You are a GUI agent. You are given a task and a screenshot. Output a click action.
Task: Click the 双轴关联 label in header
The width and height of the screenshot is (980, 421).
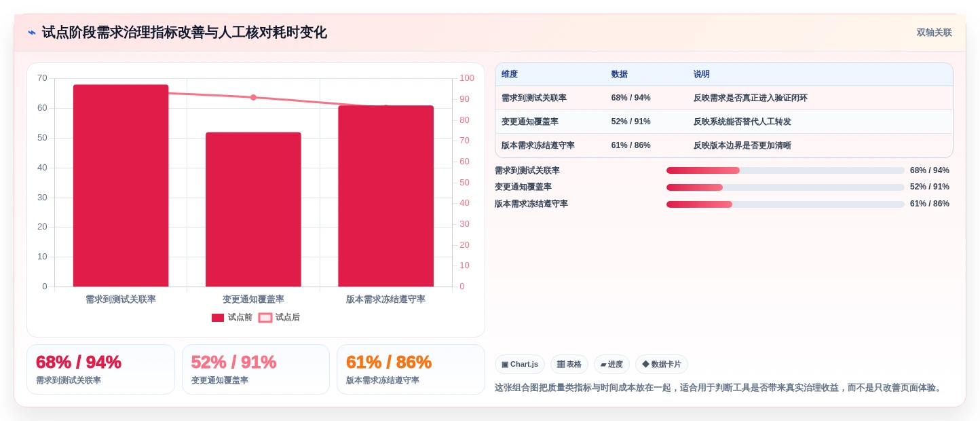tap(934, 33)
